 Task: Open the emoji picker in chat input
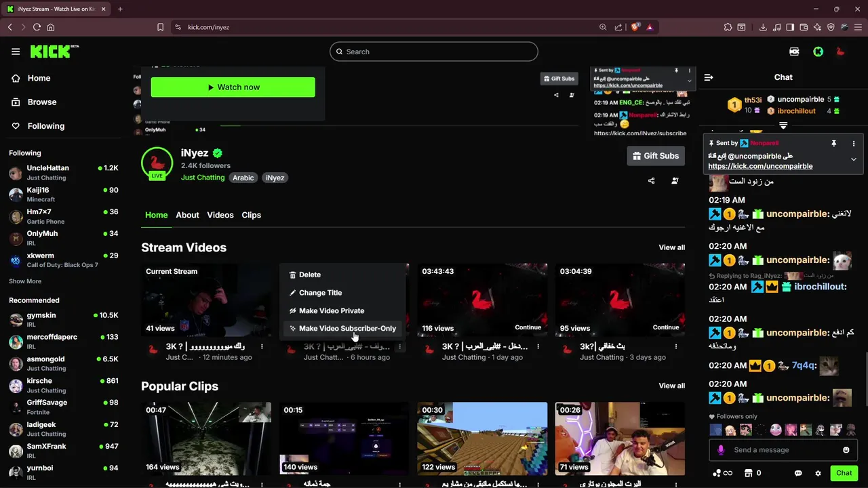tap(846, 450)
